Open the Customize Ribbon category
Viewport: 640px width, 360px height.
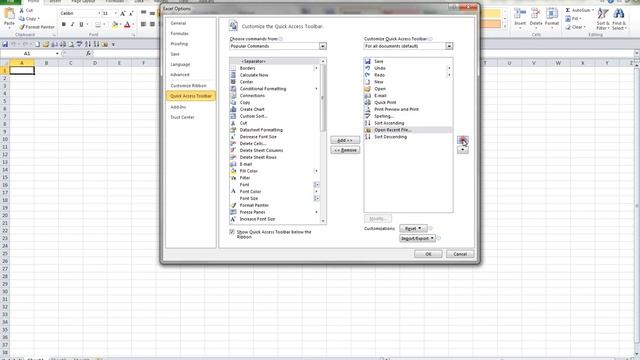tap(189, 86)
